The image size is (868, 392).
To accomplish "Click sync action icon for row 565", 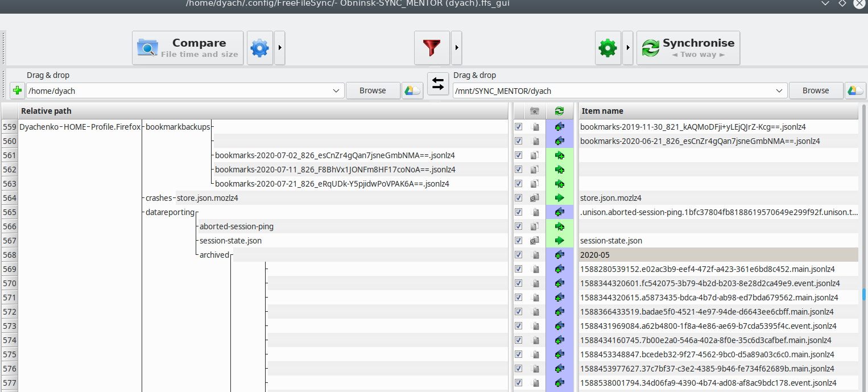I will (559, 212).
